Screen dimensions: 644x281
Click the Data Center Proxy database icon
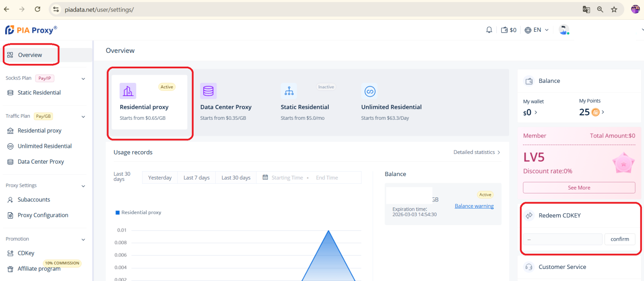[x=208, y=91]
